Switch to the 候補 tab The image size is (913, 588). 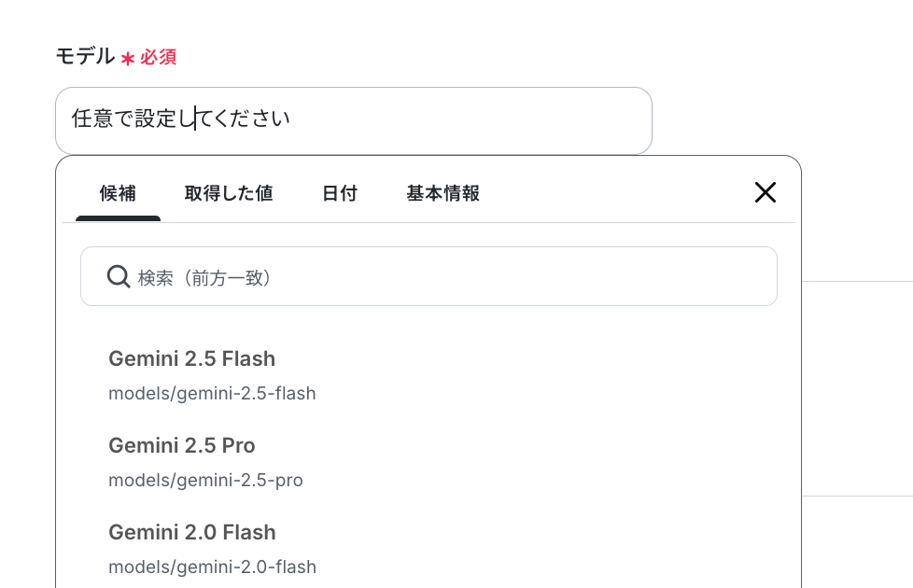point(118,193)
